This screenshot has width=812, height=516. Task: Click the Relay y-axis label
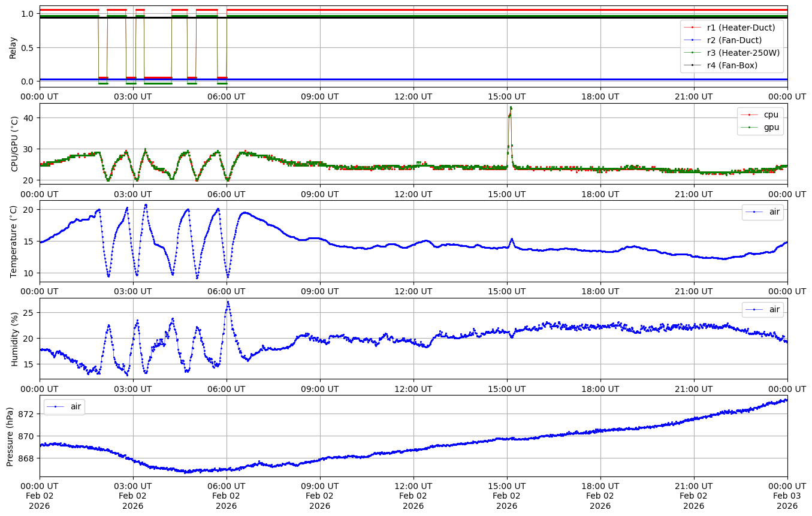(x=13, y=47)
